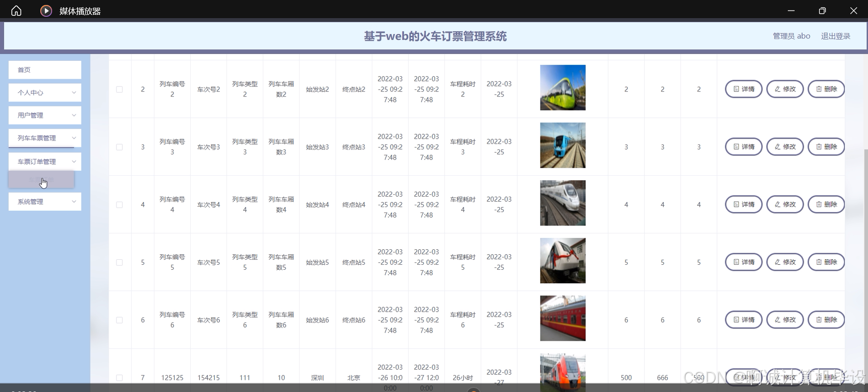Click cell 车程耗时5
This screenshot has width=868, height=392.
click(463, 262)
